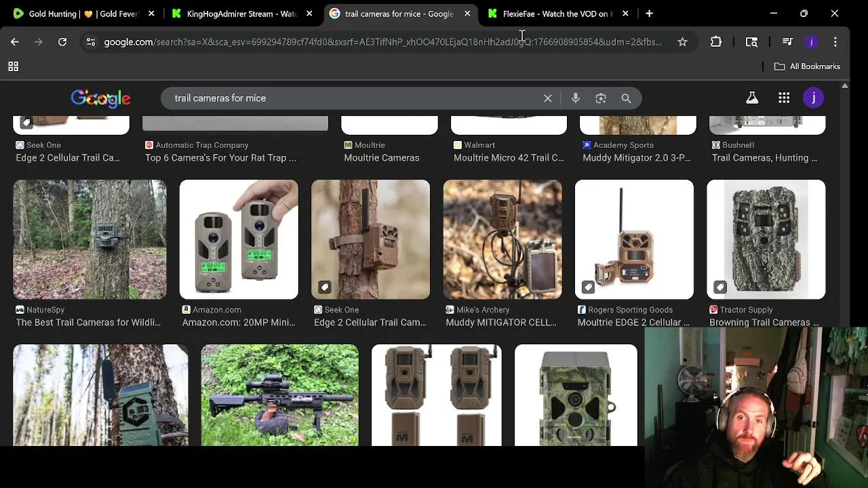868x488 pixels.
Task: Open the Mike's Archery Muddy Mitigator image
Action: [502, 239]
